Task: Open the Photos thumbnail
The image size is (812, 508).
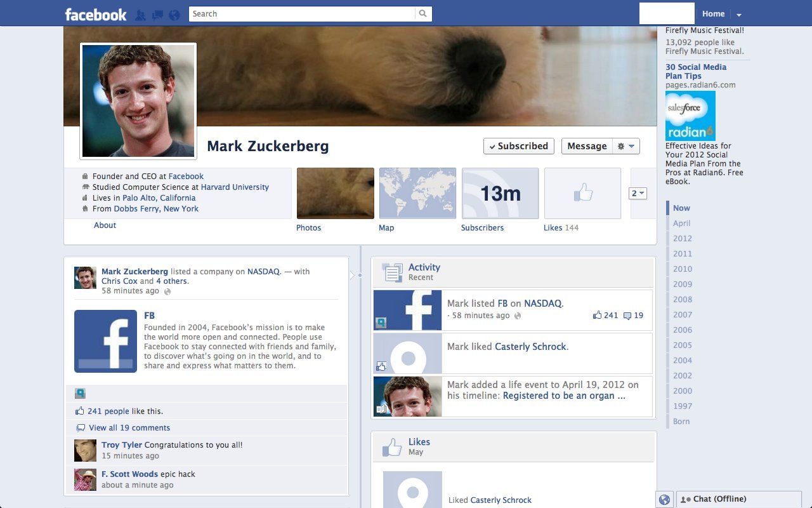Action: coord(336,193)
